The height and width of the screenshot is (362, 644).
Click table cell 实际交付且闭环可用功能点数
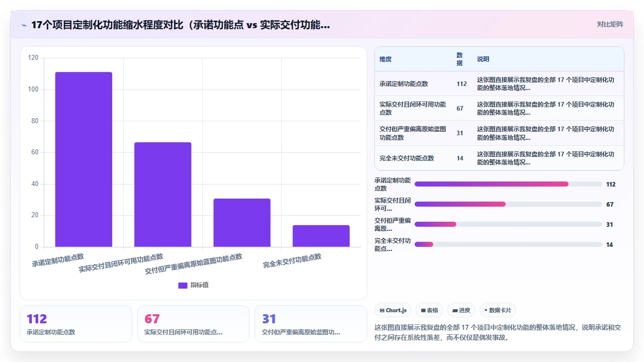(x=413, y=109)
